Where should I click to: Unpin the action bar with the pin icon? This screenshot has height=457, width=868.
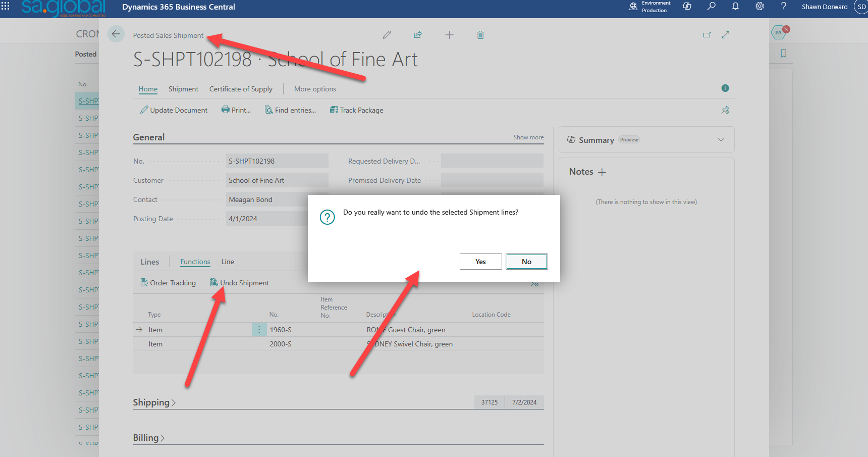point(725,110)
